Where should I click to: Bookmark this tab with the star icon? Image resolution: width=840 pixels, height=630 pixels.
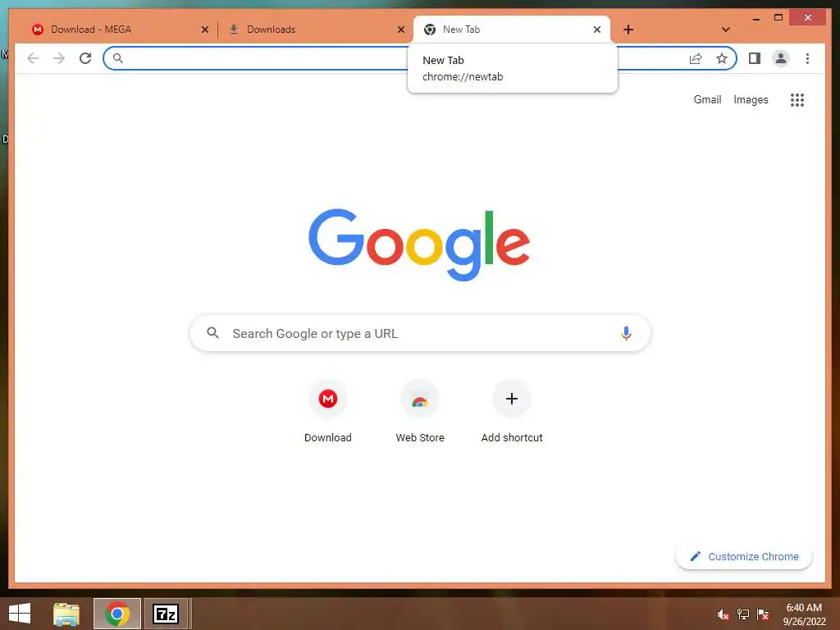(722, 58)
